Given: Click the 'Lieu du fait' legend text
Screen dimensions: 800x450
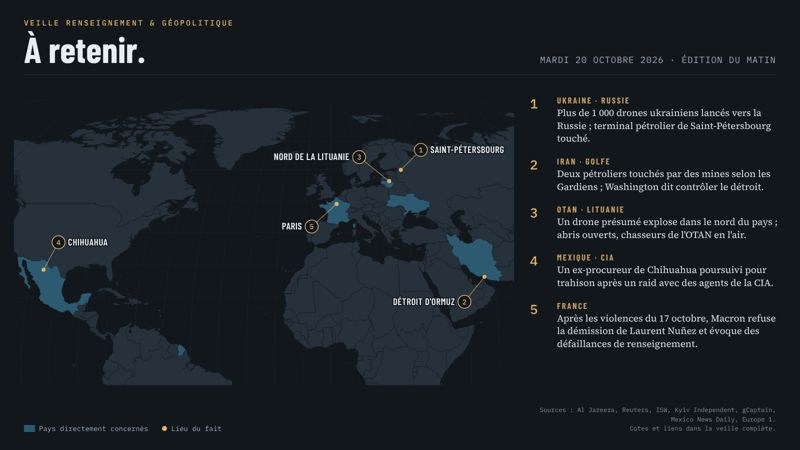Looking at the screenshot, I should [x=196, y=429].
